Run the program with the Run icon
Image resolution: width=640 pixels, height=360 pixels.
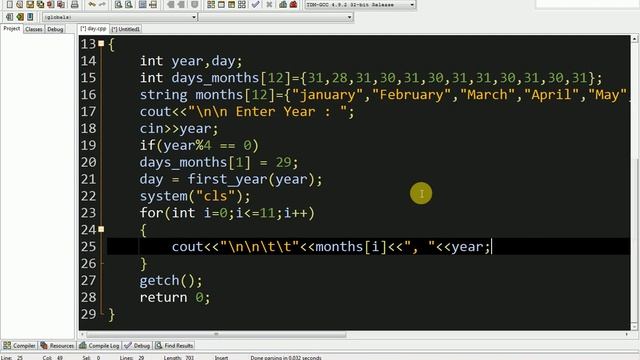221,4
